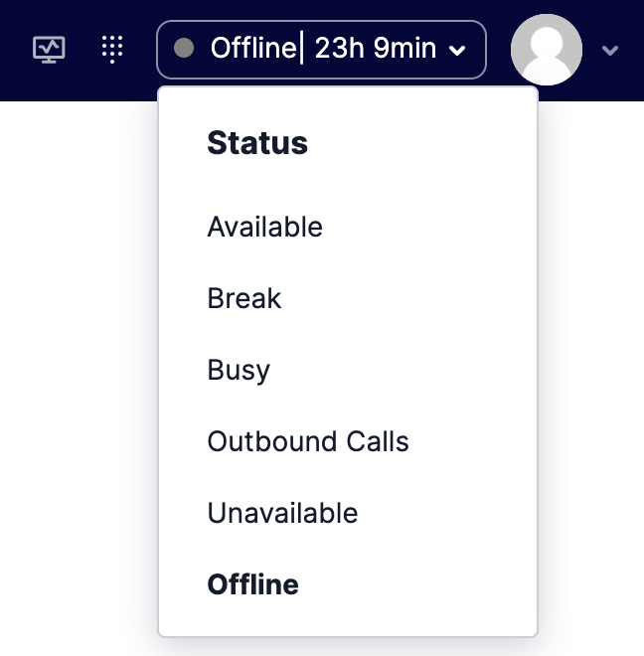Set status to Available
This screenshot has height=656, width=644.
click(x=265, y=227)
